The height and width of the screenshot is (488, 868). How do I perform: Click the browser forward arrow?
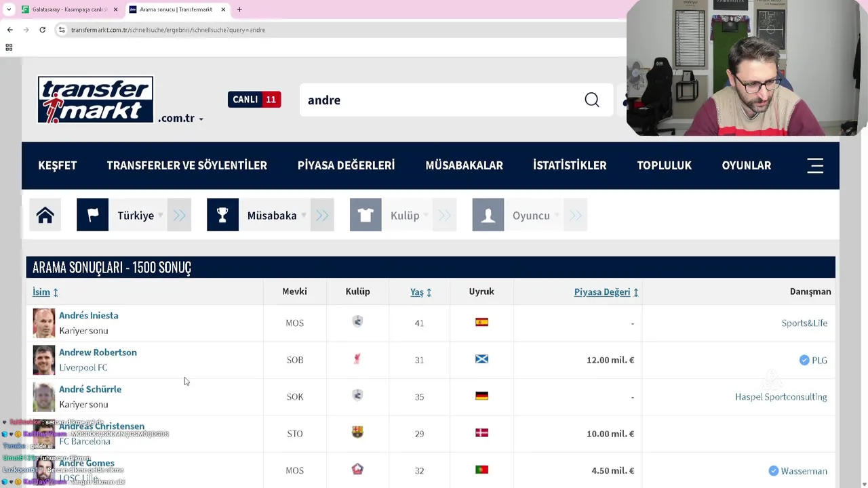tap(26, 30)
